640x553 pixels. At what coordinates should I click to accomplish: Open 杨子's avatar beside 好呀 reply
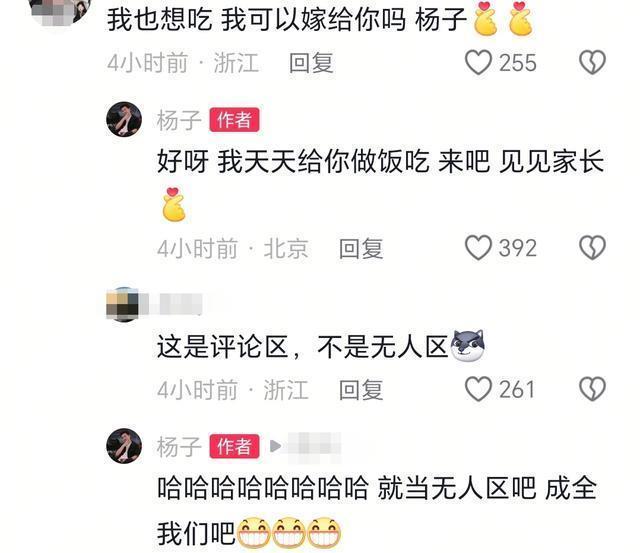[124, 119]
